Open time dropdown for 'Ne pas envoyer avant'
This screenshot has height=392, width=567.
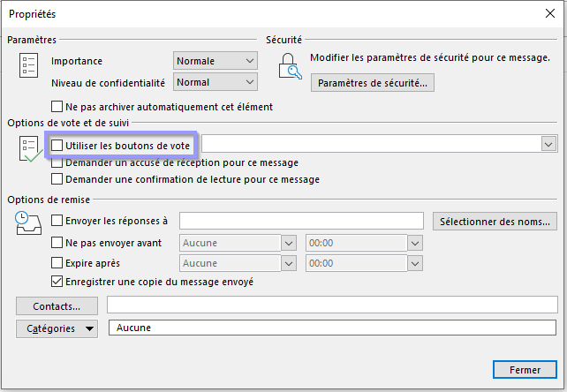pos(415,243)
